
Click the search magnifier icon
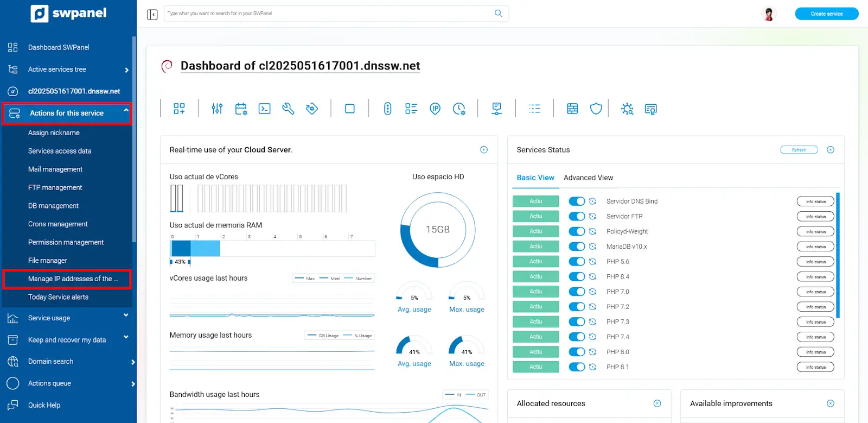498,14
